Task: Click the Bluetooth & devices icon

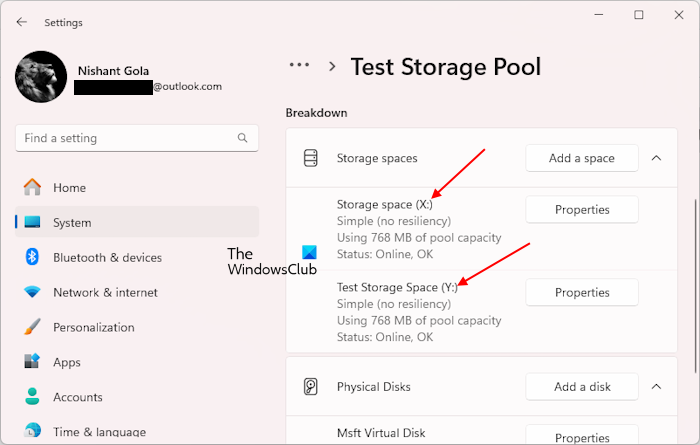Action: (x=33, y=257)
